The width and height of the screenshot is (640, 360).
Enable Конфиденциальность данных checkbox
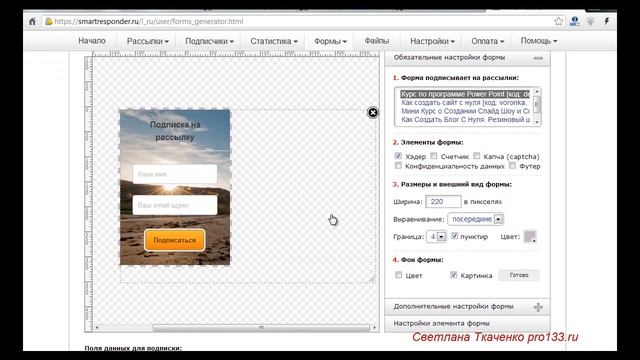398,166
